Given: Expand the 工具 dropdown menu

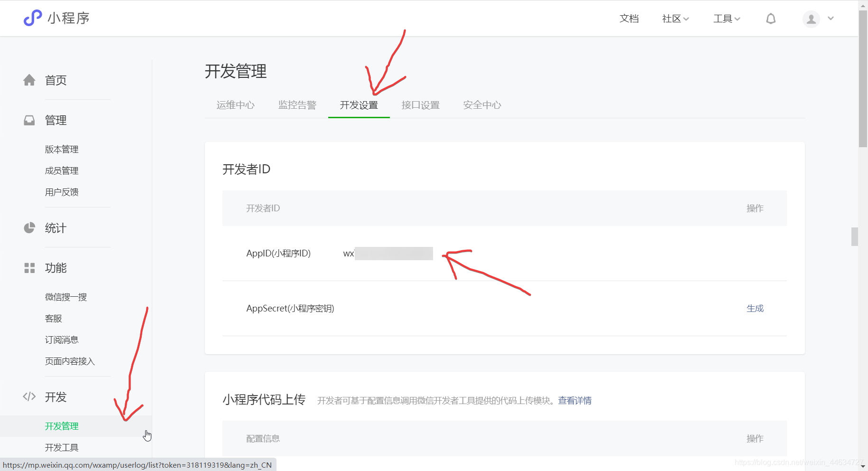Looking at the screenshot, I should tap(727, 19).
